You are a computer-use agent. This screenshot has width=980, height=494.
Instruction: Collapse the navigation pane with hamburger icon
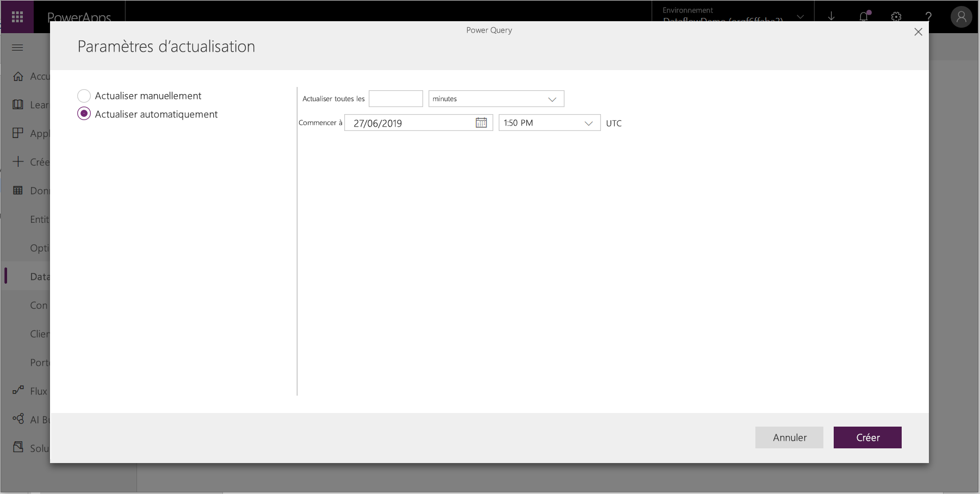click(17, 48)
